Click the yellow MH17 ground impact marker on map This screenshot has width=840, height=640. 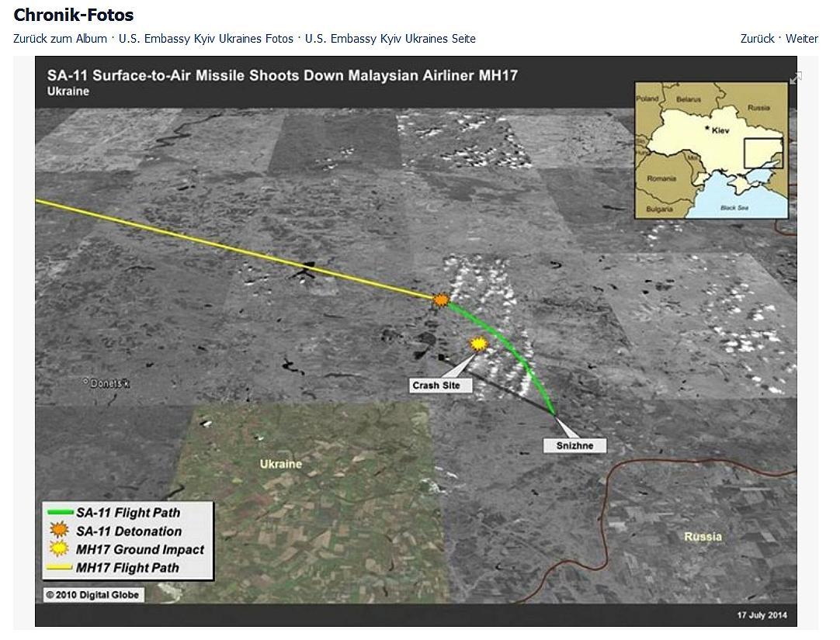coord(479,344)
